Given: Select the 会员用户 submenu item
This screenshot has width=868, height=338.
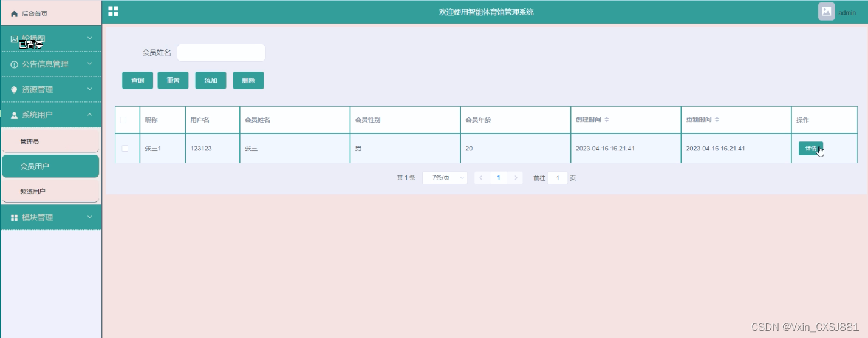Looking at the screenshot, I should 50,166.
